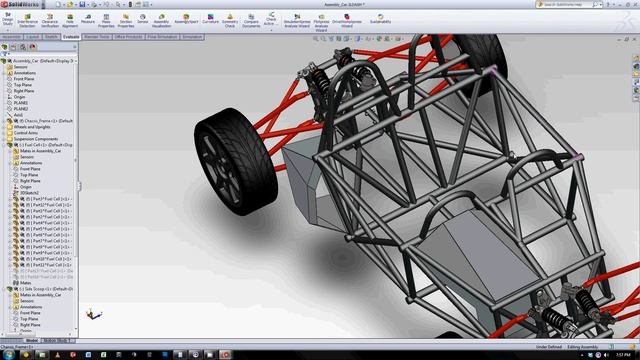This screenshot has width=640, height=360.
Task: Switch to ConfigurationManager panel tab
Action: pos(23,47)
